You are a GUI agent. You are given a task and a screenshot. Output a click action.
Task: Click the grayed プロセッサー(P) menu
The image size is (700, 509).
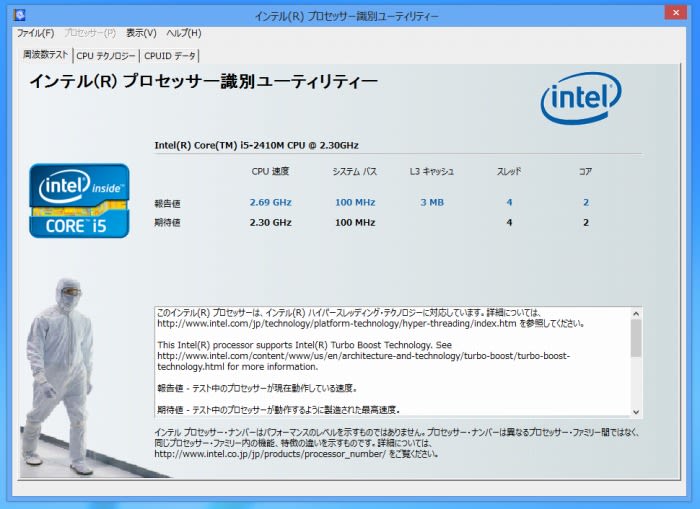(90, 33)
